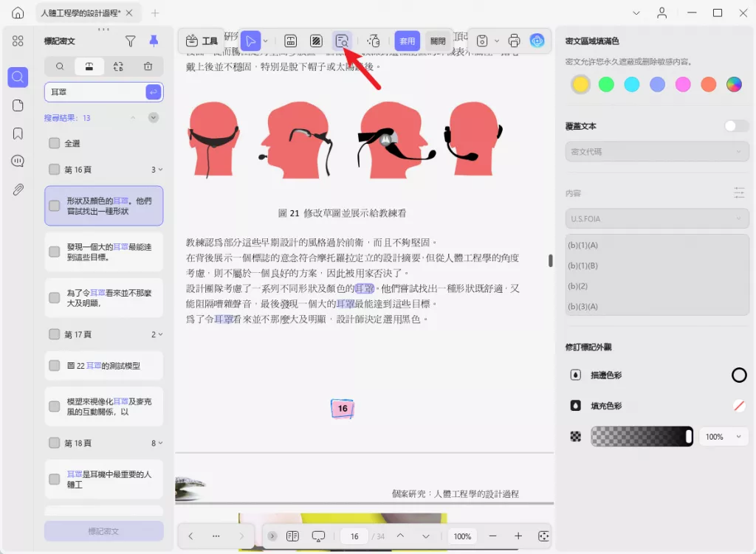Collapse search results with up chevron

pos(133,118)
